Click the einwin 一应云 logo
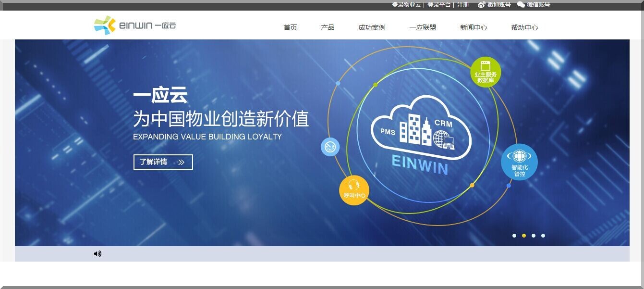This screenshot has height=289, width=644. (134, 25)
